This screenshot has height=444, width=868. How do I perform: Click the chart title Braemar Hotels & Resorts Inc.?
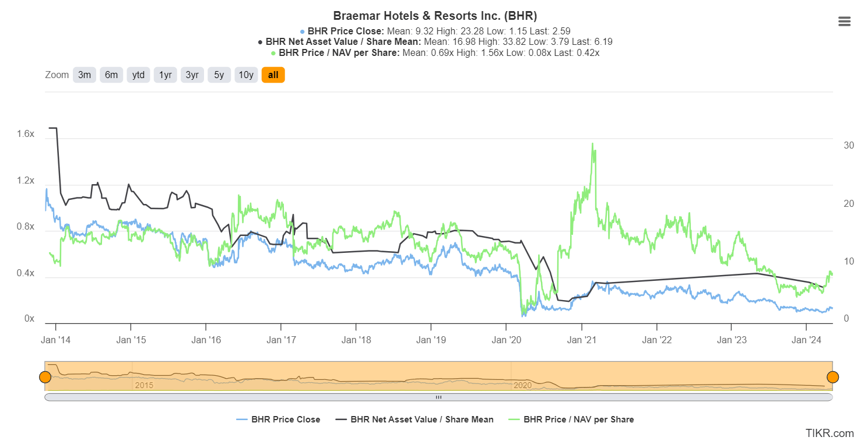click(435, 16)
